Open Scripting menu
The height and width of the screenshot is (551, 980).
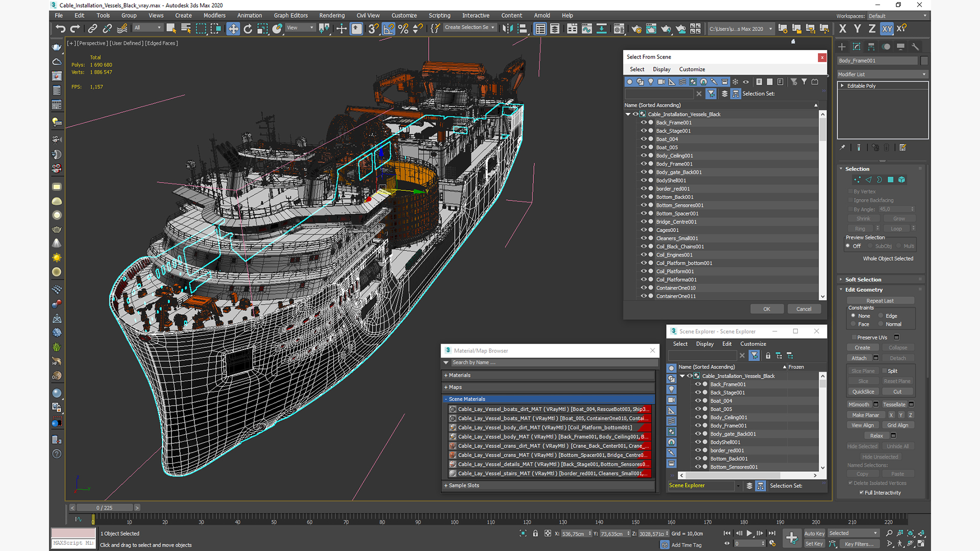coord(439,15)
